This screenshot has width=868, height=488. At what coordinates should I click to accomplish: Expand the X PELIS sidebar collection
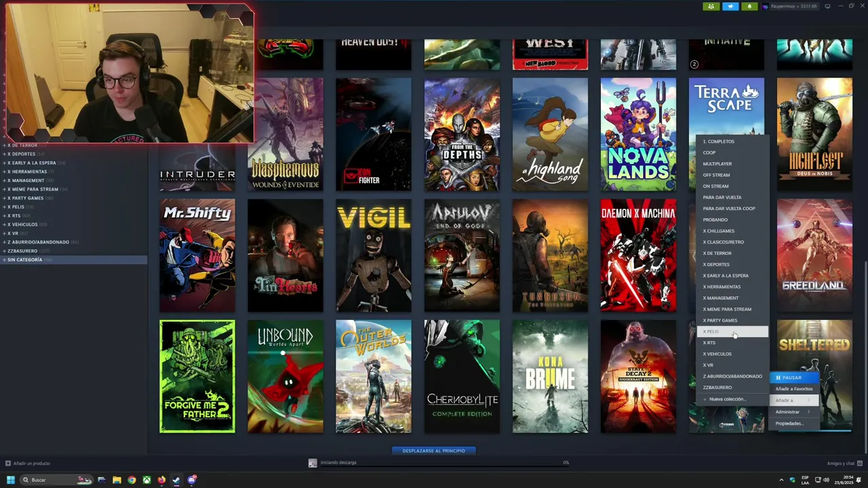click(x=5, y=207)
